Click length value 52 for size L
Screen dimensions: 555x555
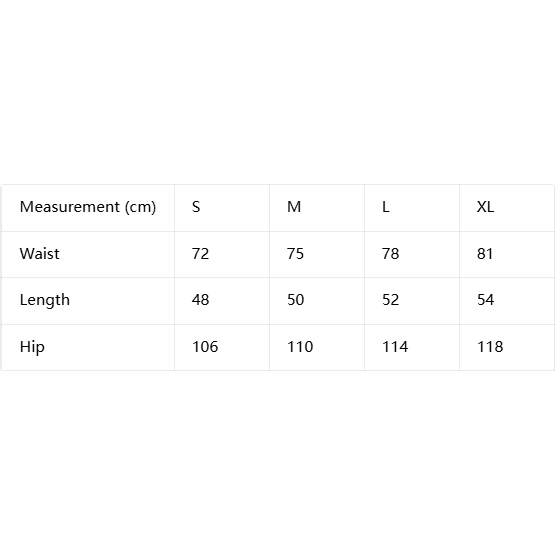412,301
